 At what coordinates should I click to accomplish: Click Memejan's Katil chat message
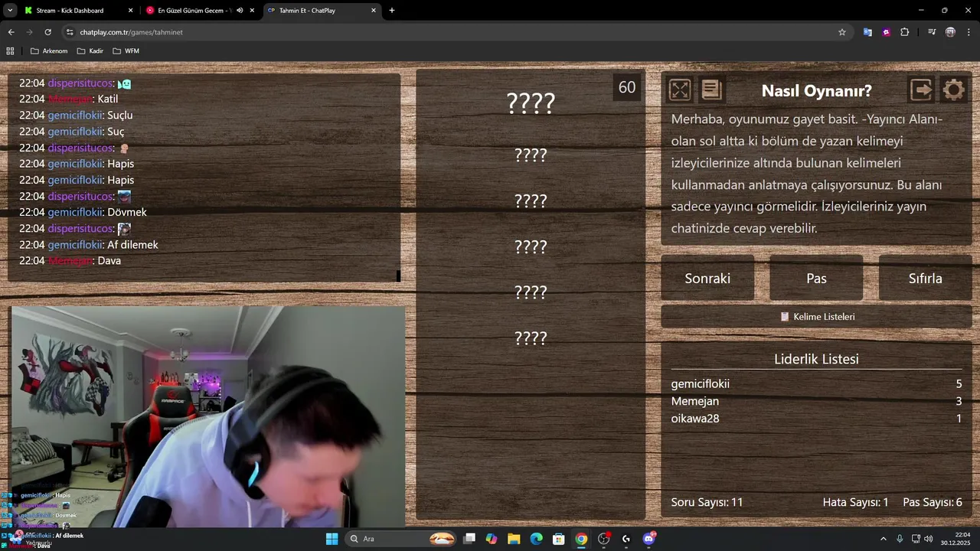pyautogui.click(x=108, y=99)
